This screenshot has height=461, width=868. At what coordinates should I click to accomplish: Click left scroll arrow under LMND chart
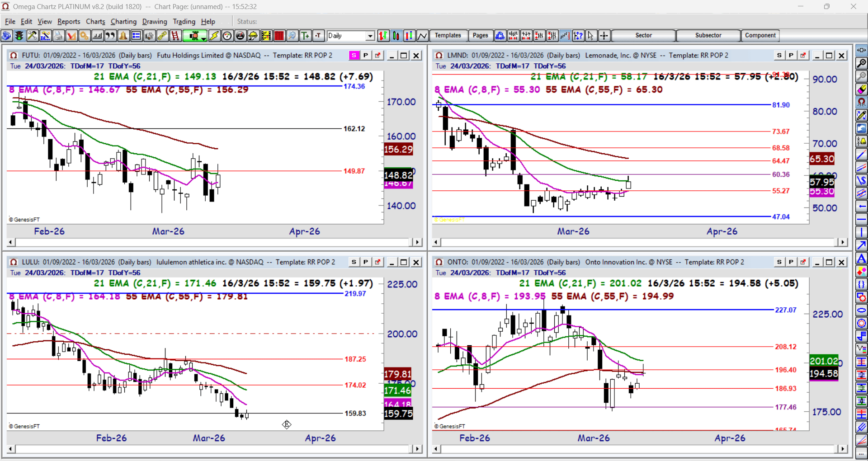[x=436, y=242]
